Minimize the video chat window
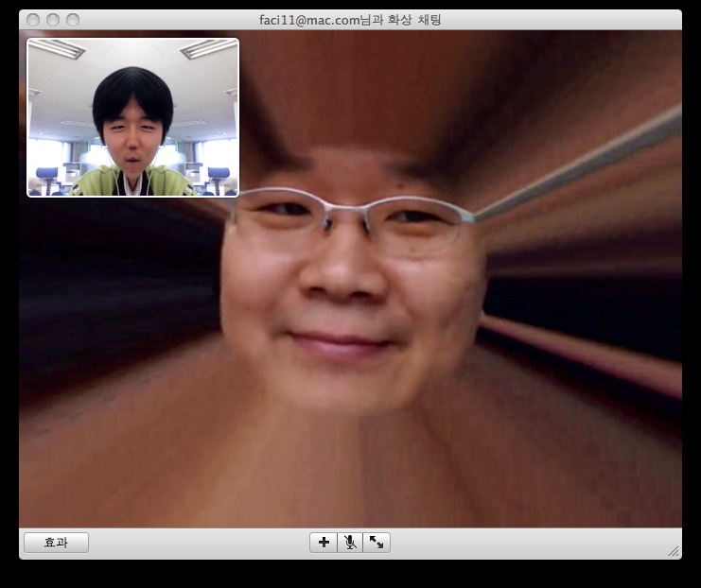701x588 pixels. 53,20
